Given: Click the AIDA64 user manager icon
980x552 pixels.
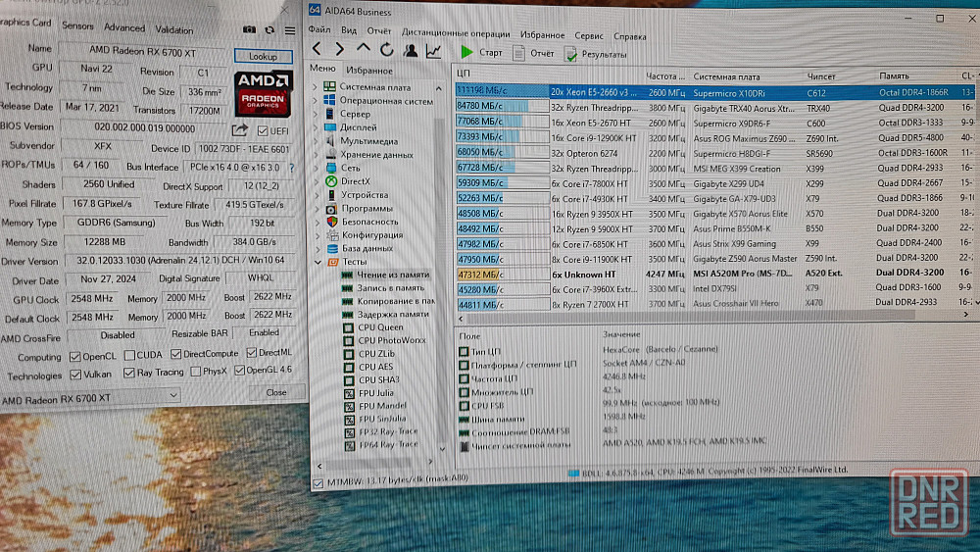Looking at the screenshot, I should [411, 50].
